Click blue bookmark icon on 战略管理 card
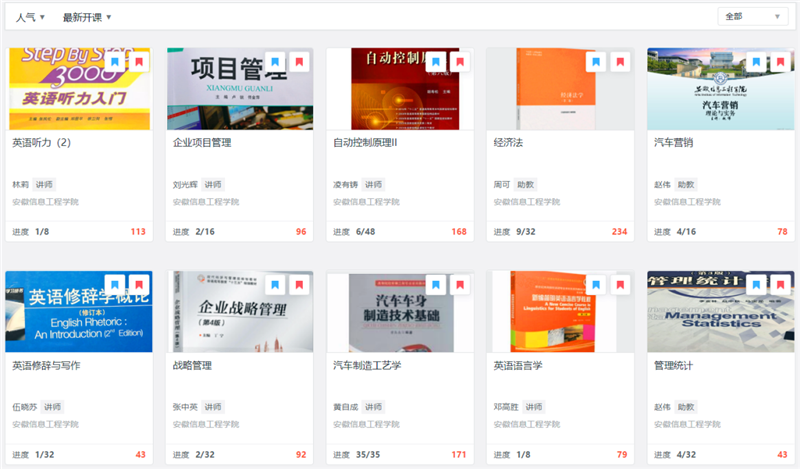This screenshot has width=800, height=469. point(275,285)
